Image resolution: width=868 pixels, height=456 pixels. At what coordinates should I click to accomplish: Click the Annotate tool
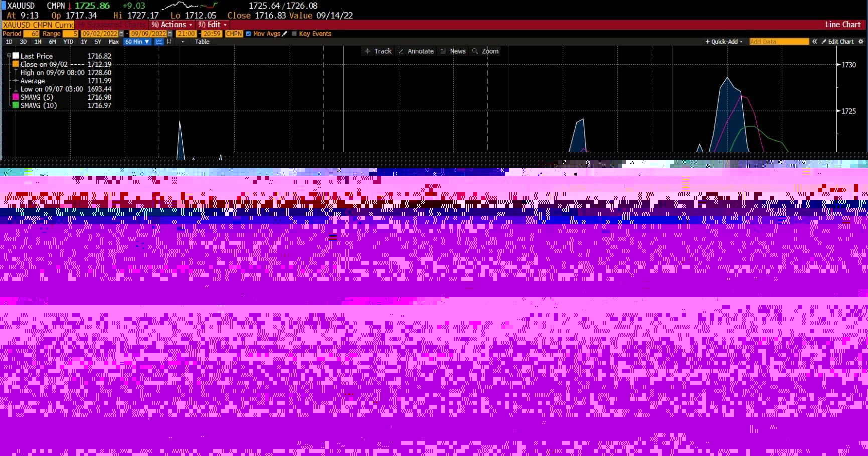click(x=416, y=51)
